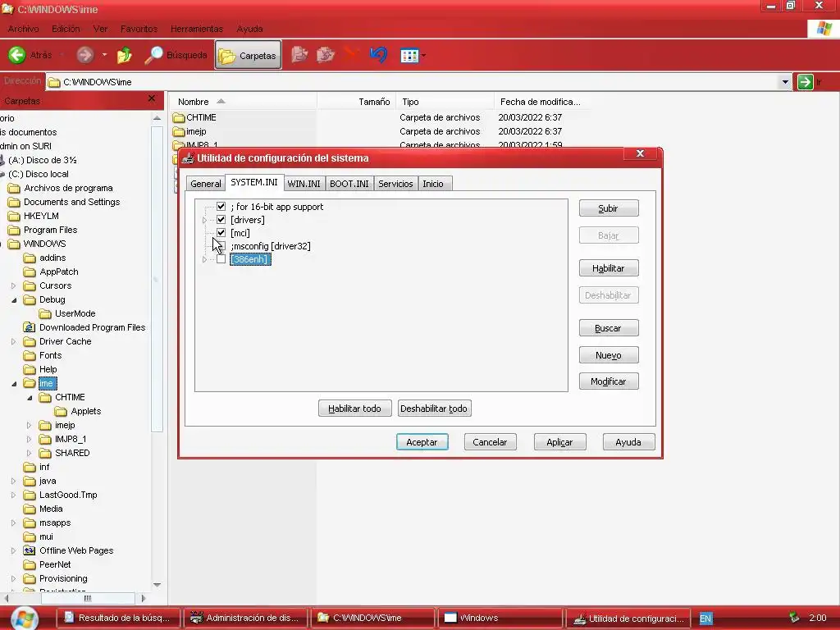840x630 pixels.
Task: Expand the Driver Cache folder node
Action: pyautogui.click(x=14, y=341)
